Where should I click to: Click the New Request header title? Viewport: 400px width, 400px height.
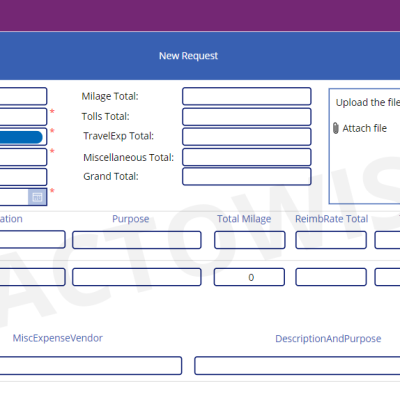[x=188, y=56]
